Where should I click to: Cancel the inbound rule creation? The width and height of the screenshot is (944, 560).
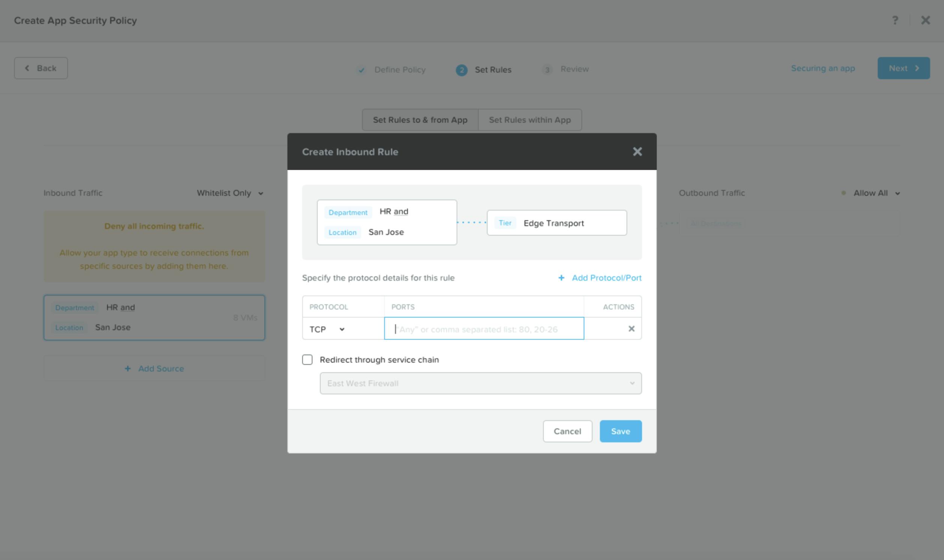[x=568, y=431]
